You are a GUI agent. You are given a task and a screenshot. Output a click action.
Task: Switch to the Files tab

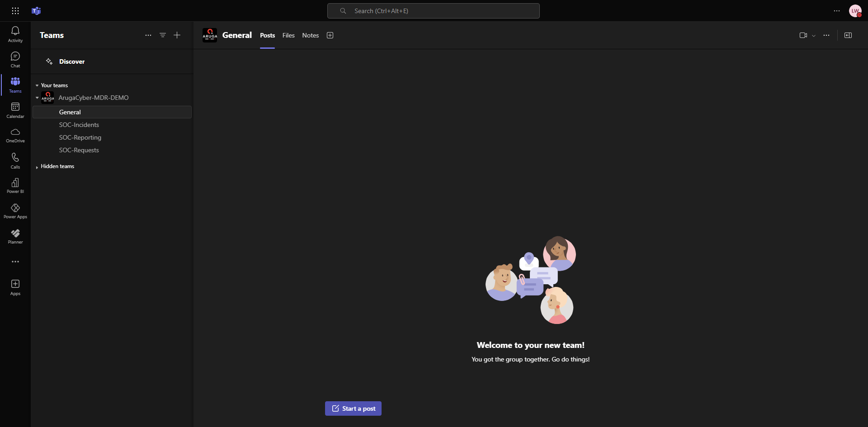[288, 35]
